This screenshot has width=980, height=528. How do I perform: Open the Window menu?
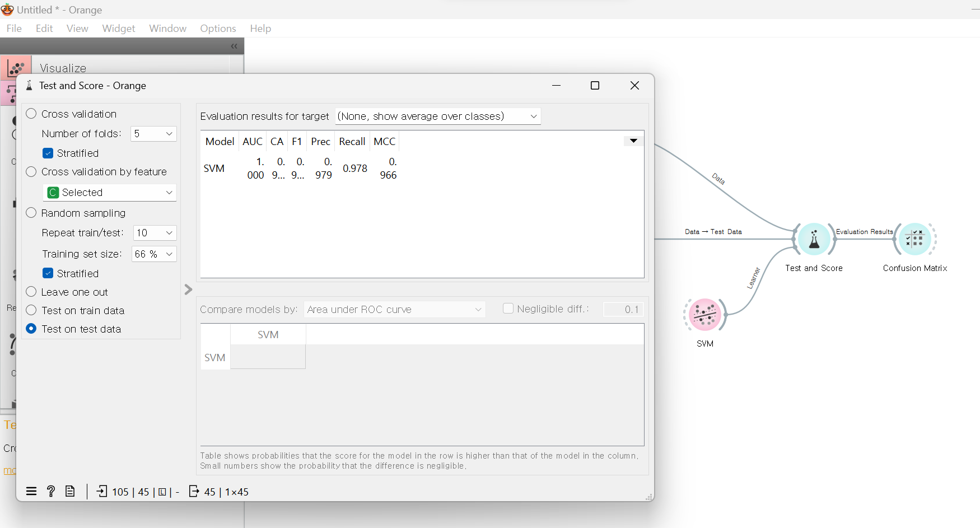click(x=167, y=29)
